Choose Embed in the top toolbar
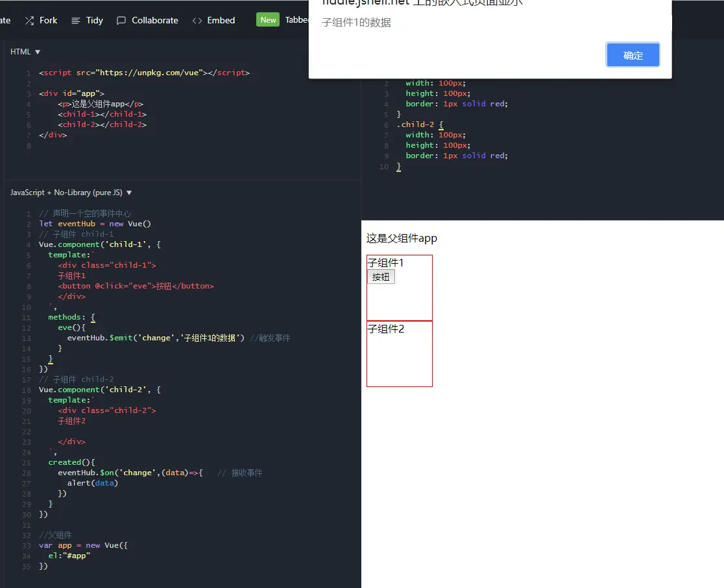 (x=221, y=20)
